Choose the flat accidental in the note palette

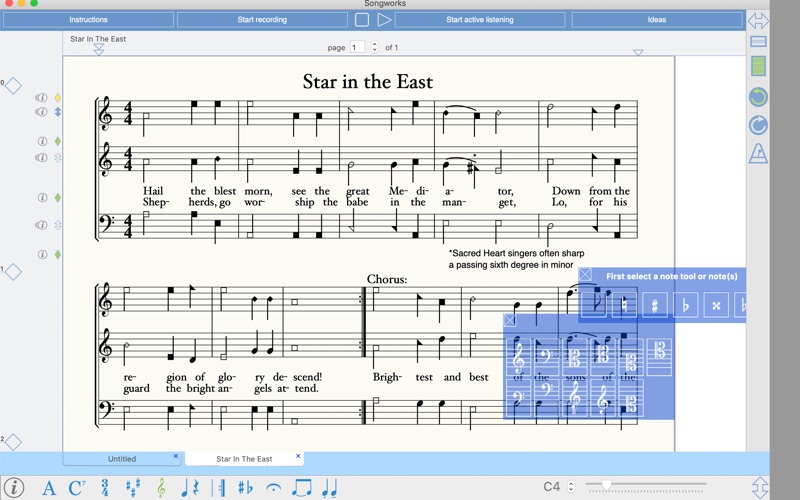pos(685,305)
